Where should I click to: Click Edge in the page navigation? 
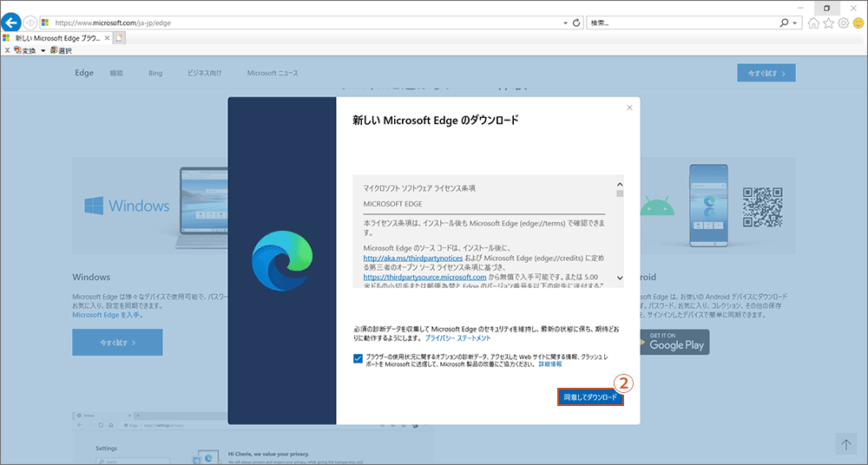point(84,73)
